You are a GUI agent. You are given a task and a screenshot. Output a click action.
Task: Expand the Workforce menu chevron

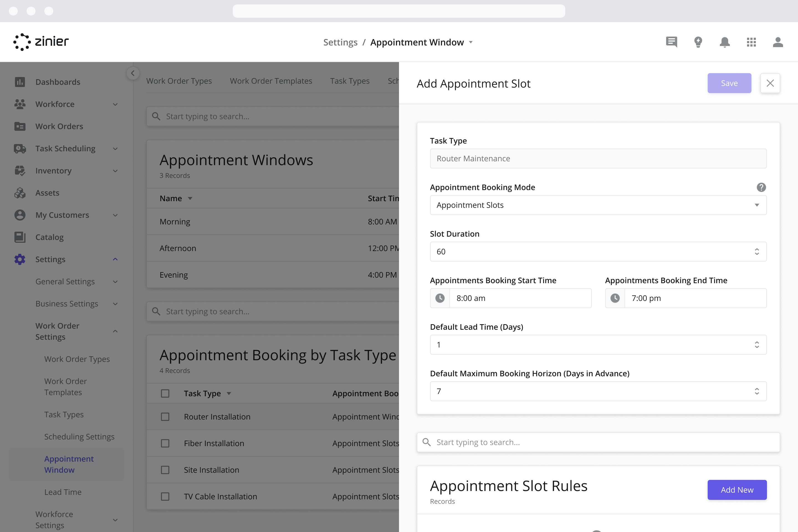115,104
